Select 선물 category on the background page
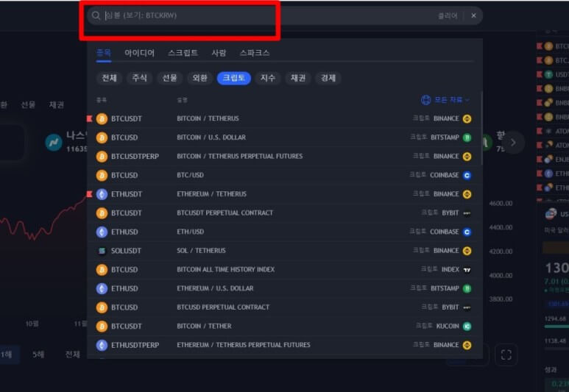 28,104
